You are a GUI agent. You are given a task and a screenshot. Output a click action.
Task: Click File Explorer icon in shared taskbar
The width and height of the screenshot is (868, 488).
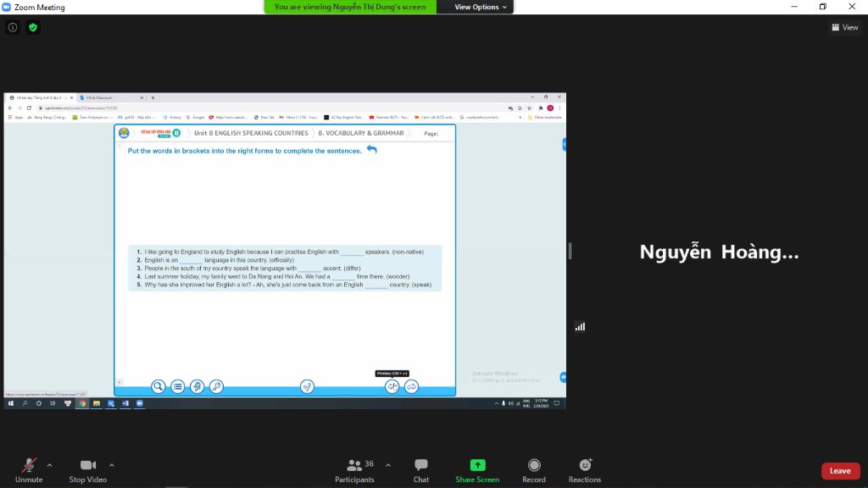[x=97, y=403]
